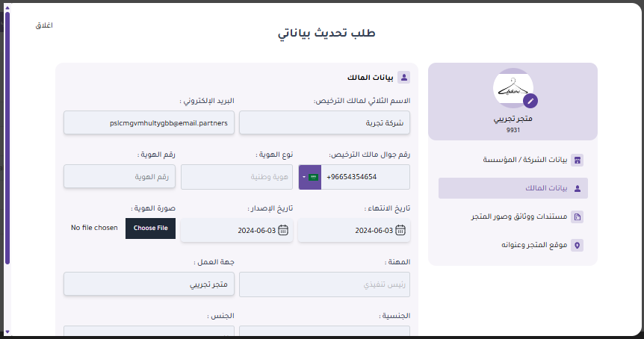Click the owner data section header icon
Viewport: 644px width, 339px height.
403,77
